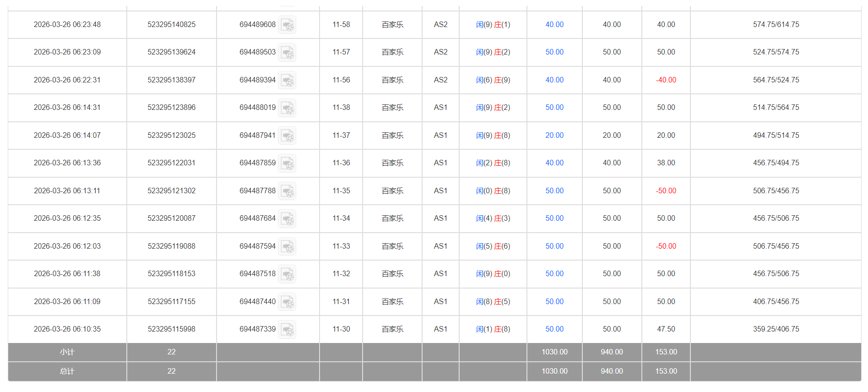Click the replay icon beside 694489394
868x392 pixels.
tap(287, 80)
